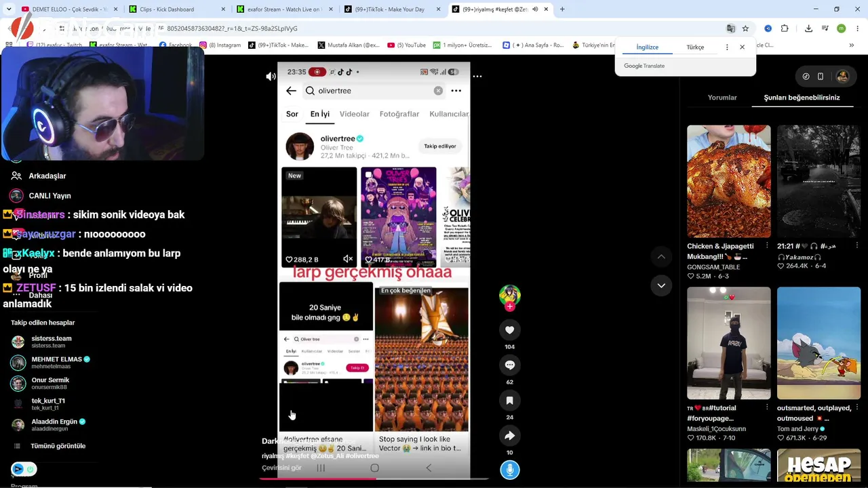Click the hashtag #keşfet in the caption

point(298,456)
